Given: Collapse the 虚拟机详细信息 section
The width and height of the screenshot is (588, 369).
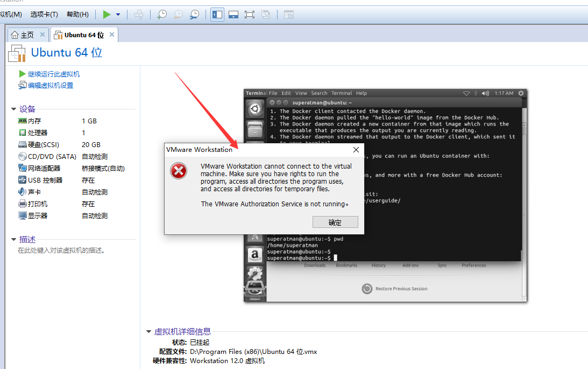Looking at the screenshot, I should pos(148,331).
